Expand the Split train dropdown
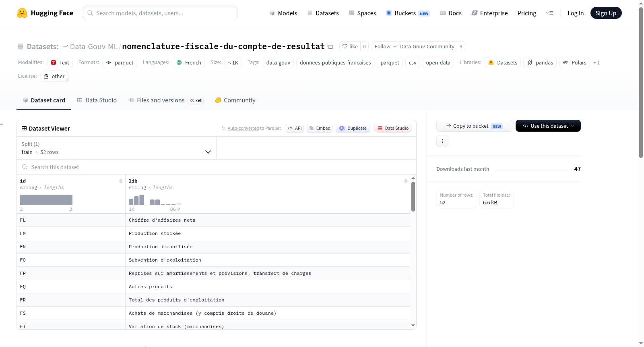The image size is (644, 347). click(117, 148)
